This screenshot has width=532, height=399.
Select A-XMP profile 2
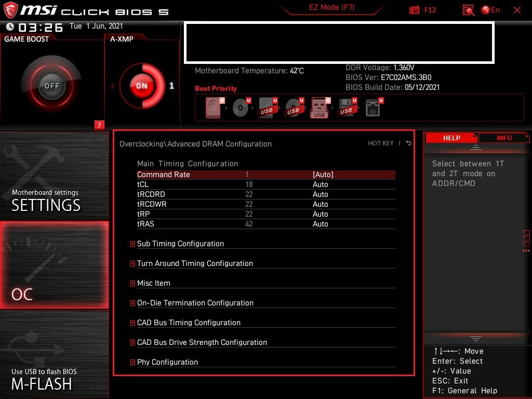(112, 86)
